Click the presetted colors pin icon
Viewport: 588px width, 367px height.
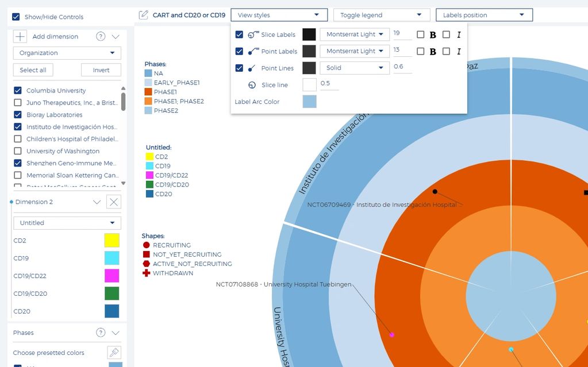pos(114,353)
